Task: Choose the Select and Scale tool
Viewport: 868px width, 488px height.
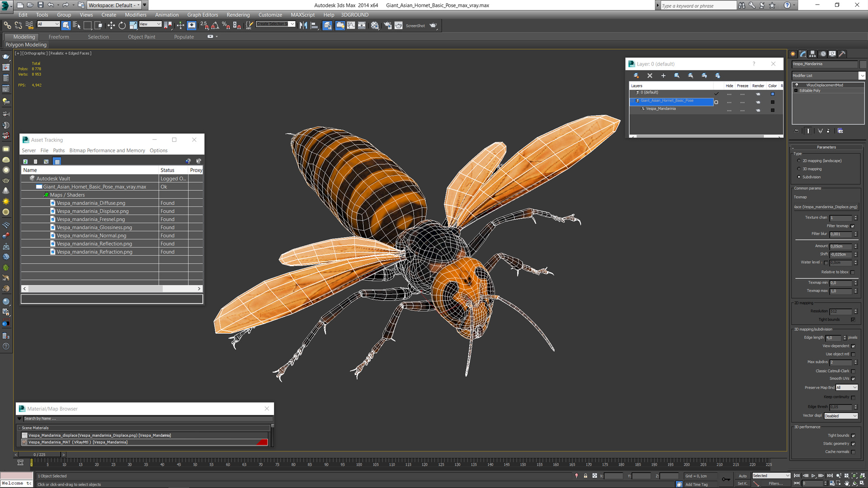Action: [133, 25]
